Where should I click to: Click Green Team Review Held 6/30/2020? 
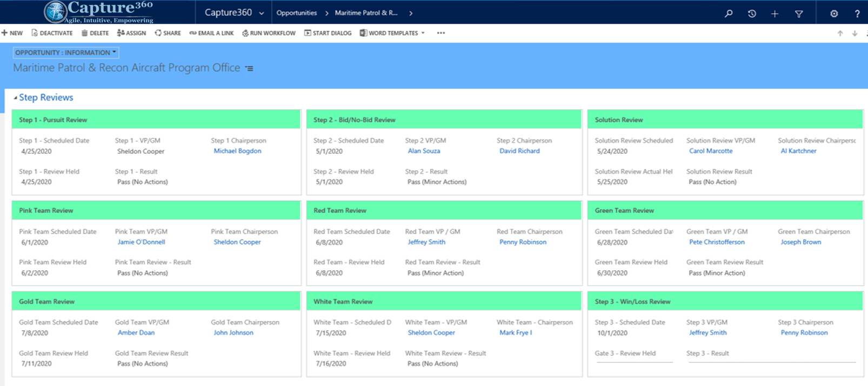[x=612, y=273]
